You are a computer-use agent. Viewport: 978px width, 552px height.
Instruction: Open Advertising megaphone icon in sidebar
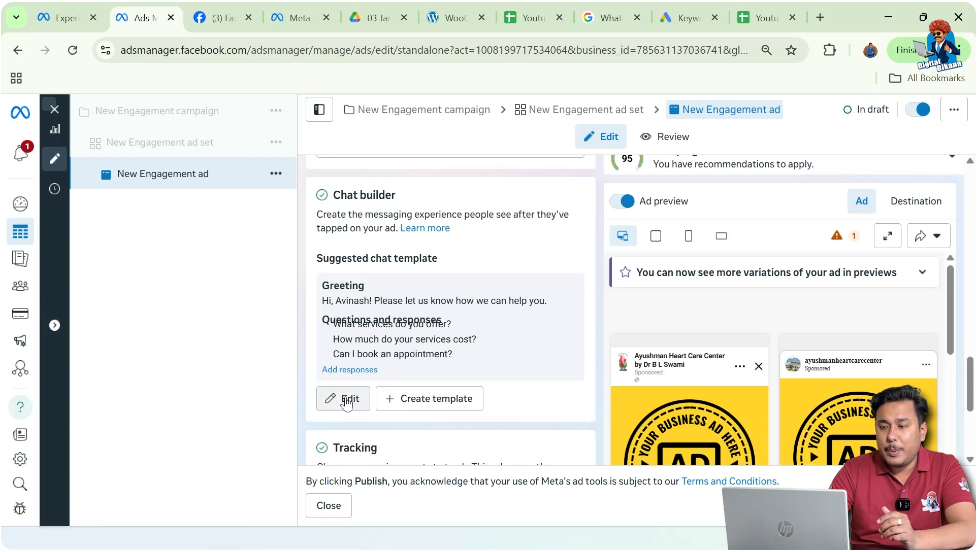[x=20, y=341]
